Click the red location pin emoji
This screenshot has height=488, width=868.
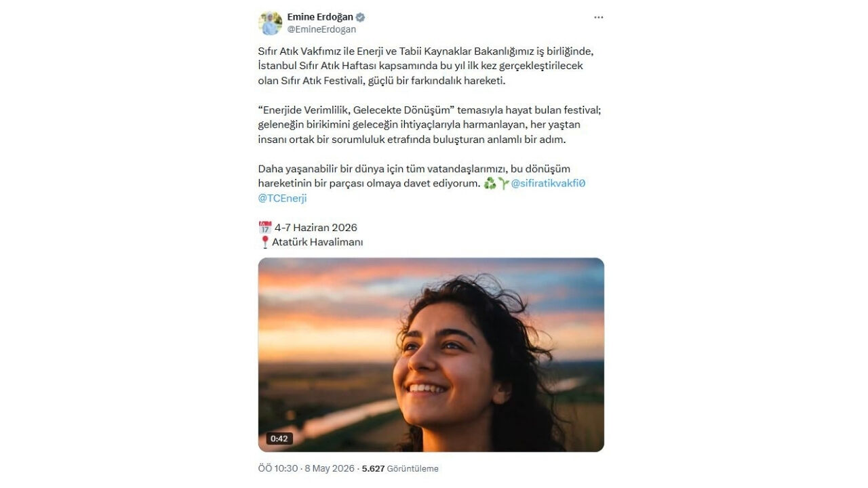(x=265, y=242)
